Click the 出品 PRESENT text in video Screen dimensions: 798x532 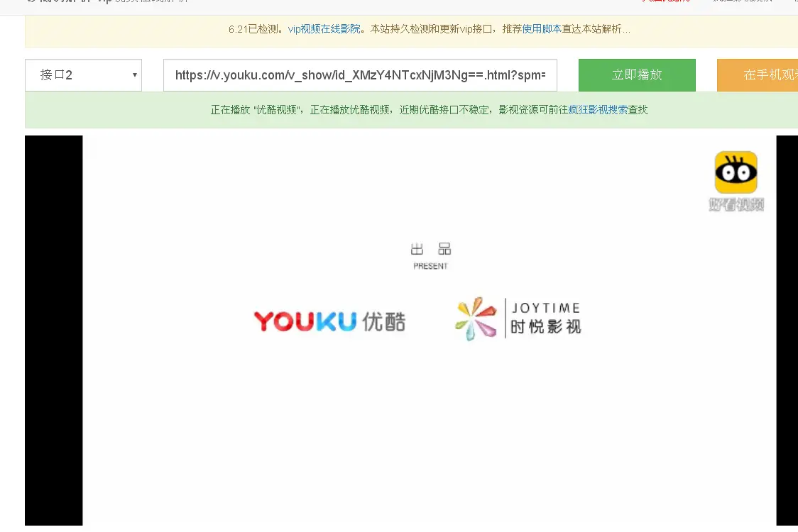(430, 256)
